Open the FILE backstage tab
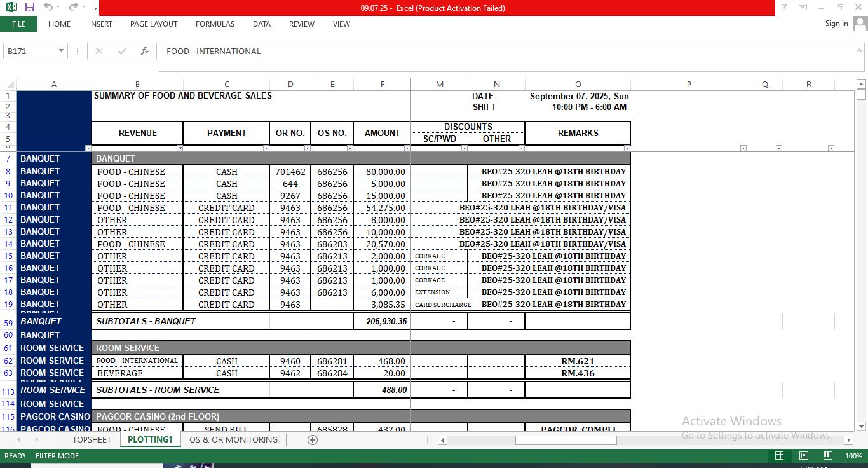Image resolution: width=868 pixels, height=468 pixels. tap(18, 24)
